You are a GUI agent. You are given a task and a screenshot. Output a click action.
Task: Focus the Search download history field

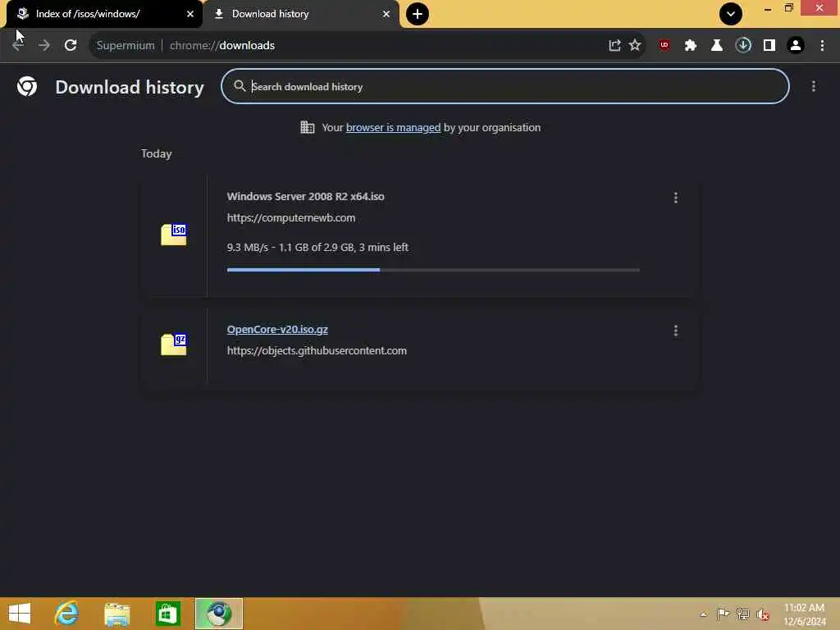504,86
